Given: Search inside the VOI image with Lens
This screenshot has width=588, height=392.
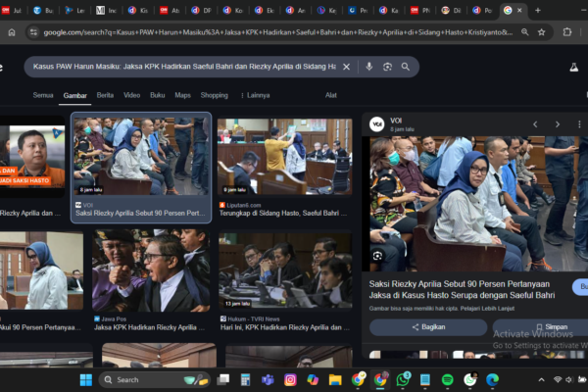Looking at the screenshot, I should (x=377, y=256).
